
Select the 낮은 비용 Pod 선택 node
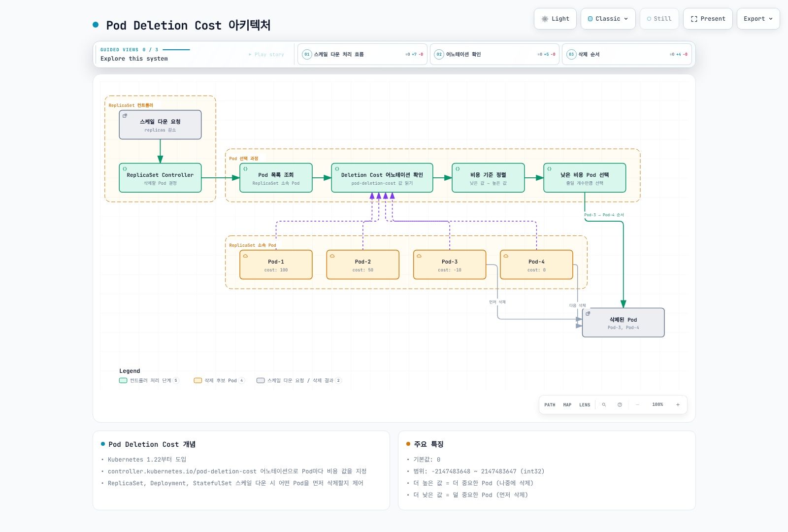pyautogui.click(x=585, y=178)
